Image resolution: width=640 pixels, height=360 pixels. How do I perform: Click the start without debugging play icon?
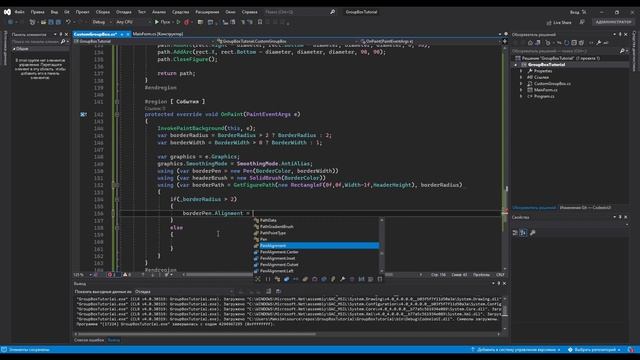(178, 22)
